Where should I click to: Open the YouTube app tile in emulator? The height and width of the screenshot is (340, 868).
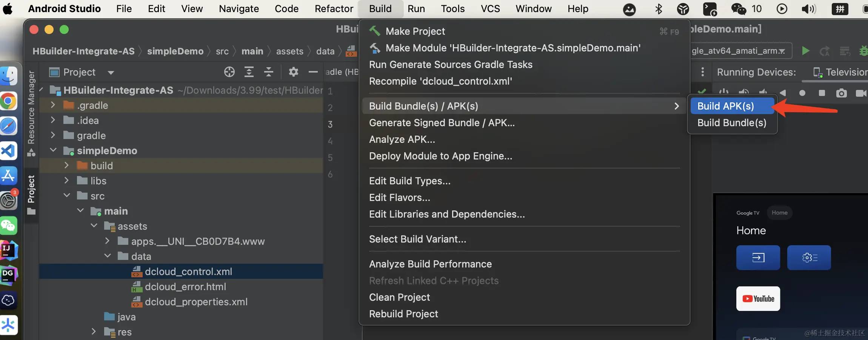[758, 299]
